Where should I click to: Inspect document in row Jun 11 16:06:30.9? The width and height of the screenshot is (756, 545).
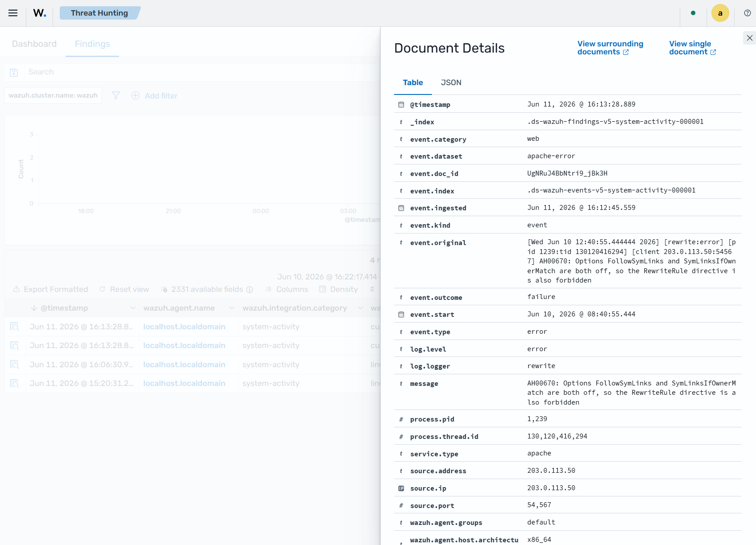coord(14,365)
